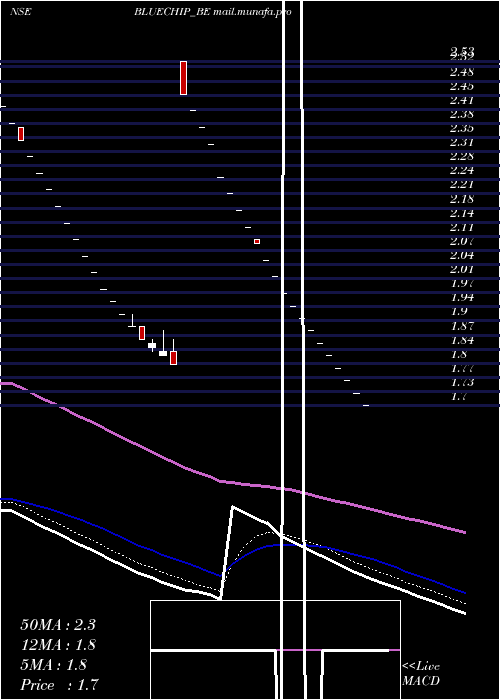
Task: Click the tall red candlestick near 2.48
Action: tap(183, 78)
